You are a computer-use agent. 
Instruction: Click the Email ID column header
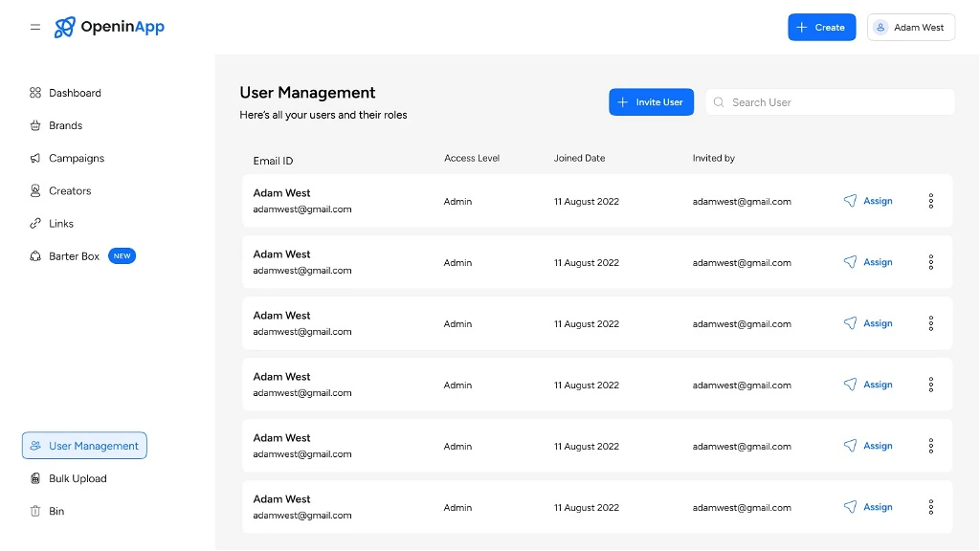click(x=272, y=160)
